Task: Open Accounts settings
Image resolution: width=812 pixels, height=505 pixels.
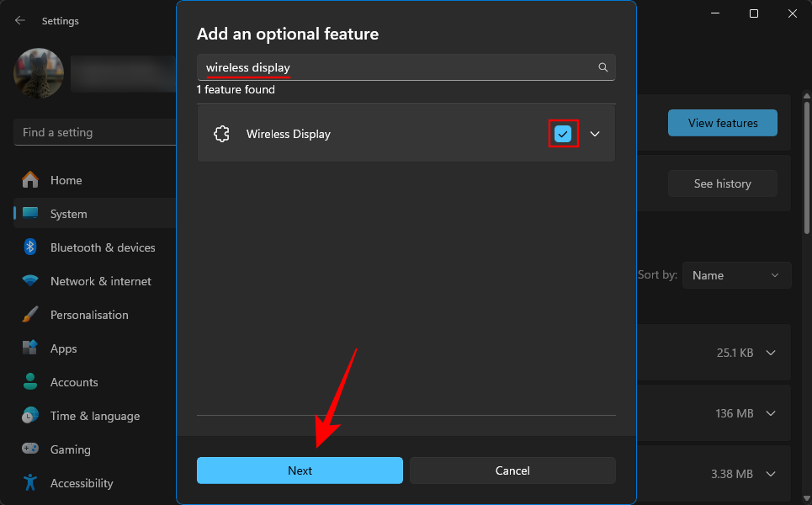Action: pyautogui.click(x=74, y=381)
